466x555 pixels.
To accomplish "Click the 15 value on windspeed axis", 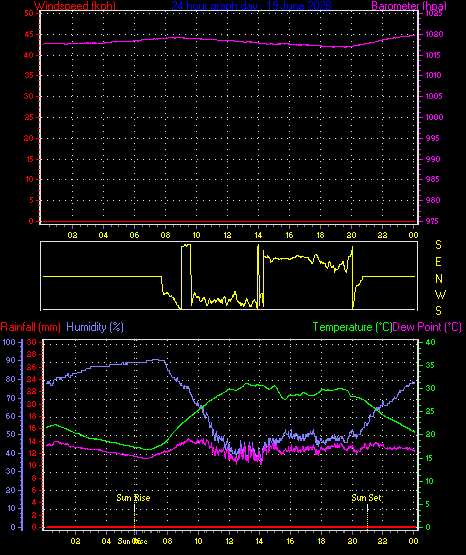I will click(29, 159).
